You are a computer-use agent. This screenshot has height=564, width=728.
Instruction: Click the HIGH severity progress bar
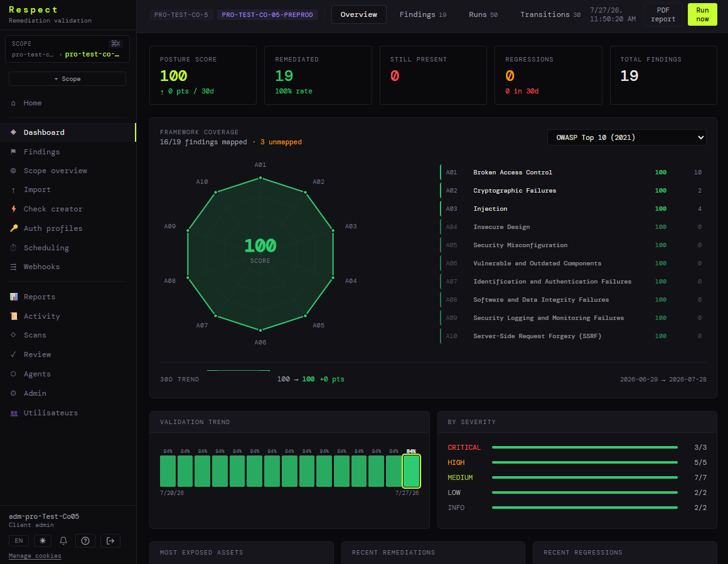pyautogui.click(x=584, y=462)
